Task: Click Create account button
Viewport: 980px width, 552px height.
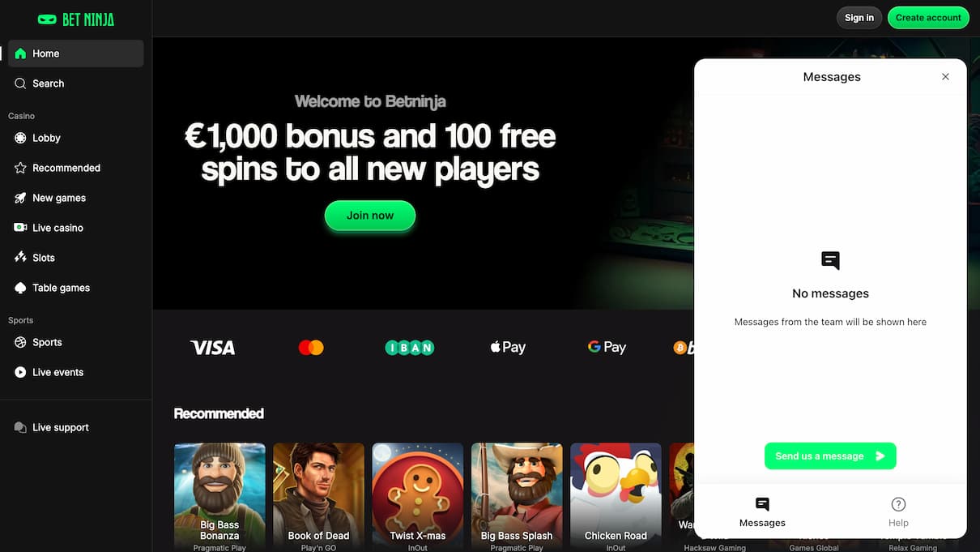Action: coord(928,18)
